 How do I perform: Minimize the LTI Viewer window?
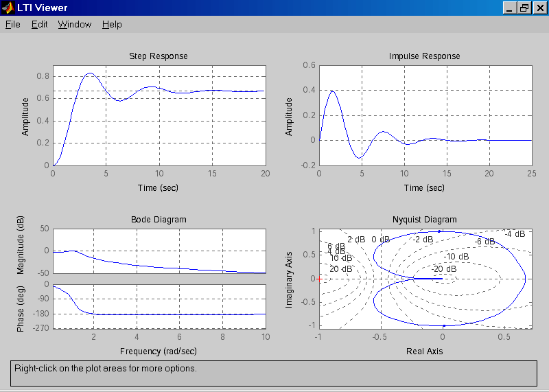[x=510, y=8]
